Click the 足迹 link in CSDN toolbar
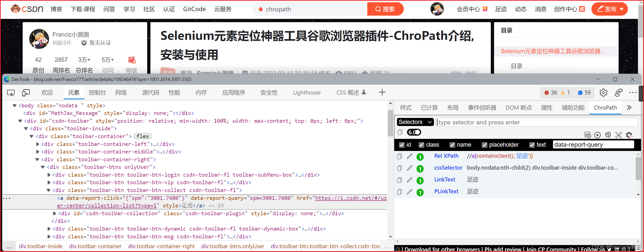This screenshot has width=644, height=252. 501,9
